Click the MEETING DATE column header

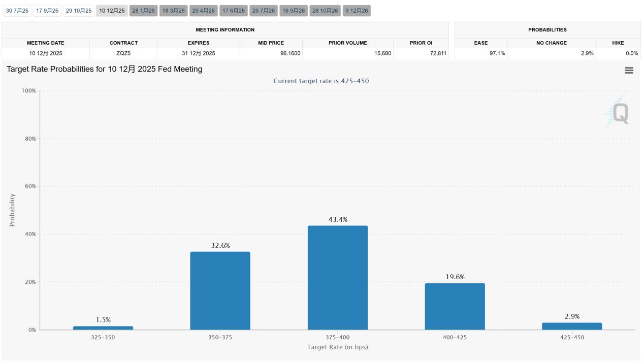(46, 43)
